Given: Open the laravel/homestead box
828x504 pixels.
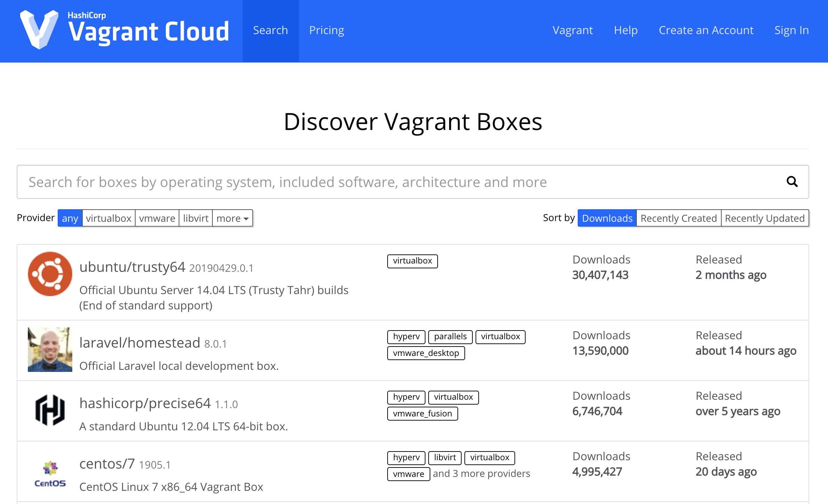Looking at the screenshot, I should (x=140, y=343).
